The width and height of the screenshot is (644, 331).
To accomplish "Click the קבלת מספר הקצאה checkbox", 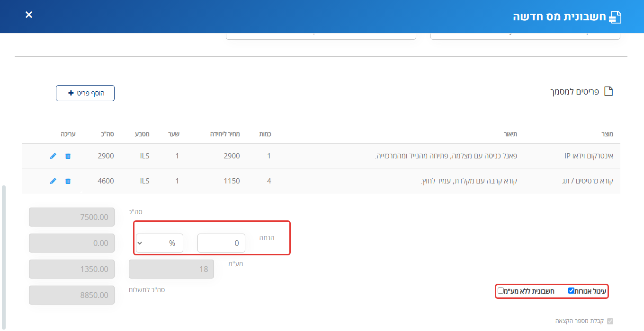I will click(x=610, y=321).
